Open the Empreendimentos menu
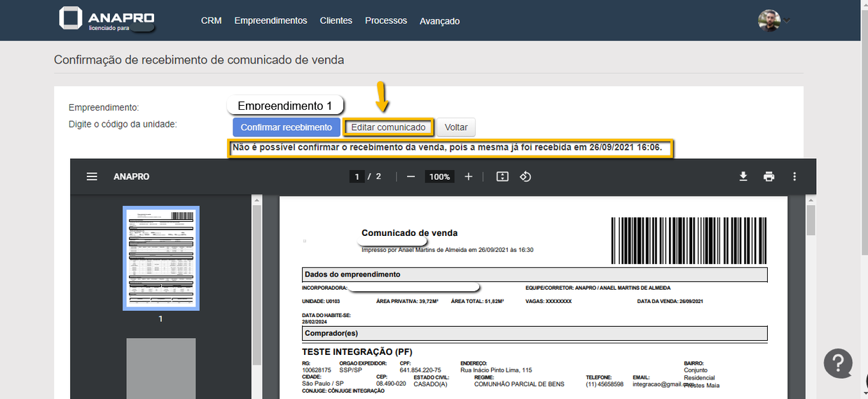 [x=270, y=20]
